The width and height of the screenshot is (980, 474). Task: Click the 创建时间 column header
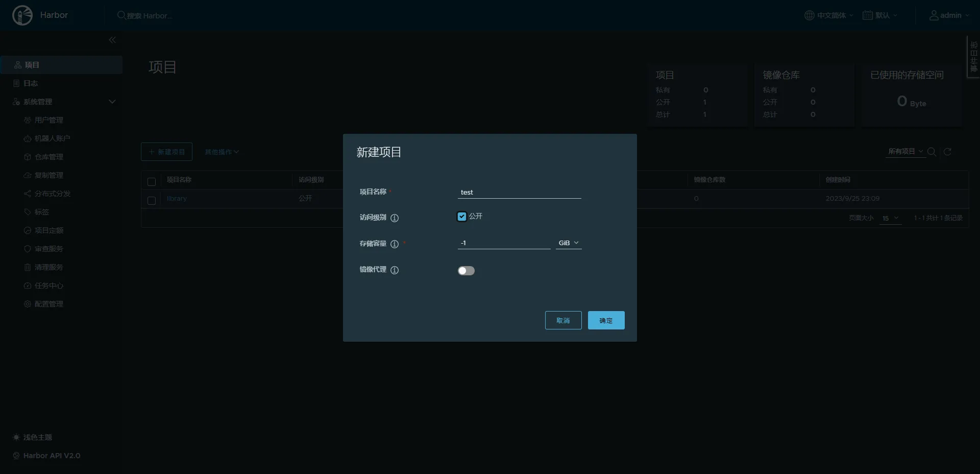click(838, 180)
